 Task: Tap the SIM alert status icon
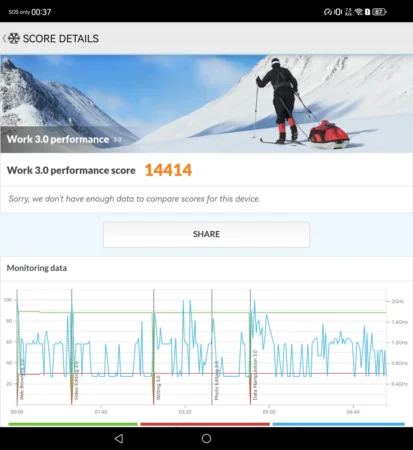pos(367,12)
